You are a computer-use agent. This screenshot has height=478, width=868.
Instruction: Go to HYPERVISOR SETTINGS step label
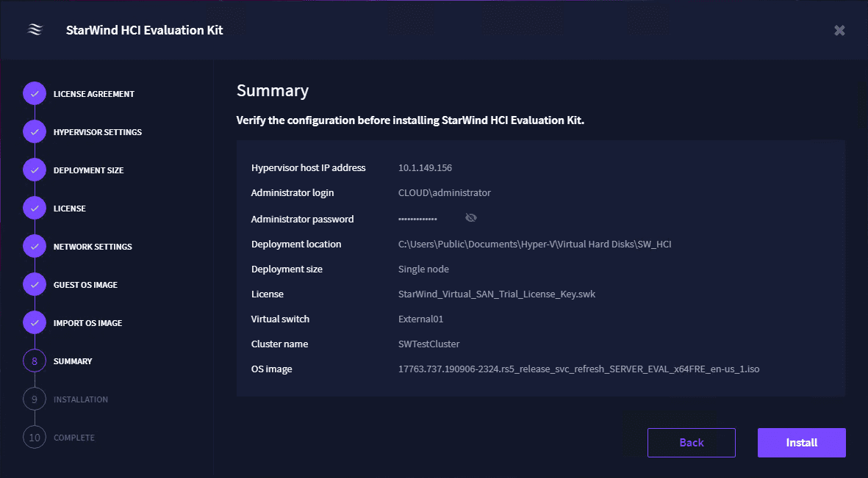pos(98,132)
